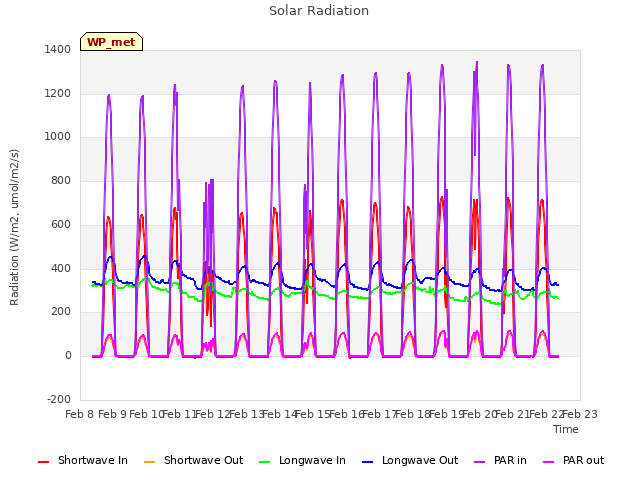This screenshot has width=640, height=480.
Task: Click the Feb 9 x-axis label
Action: [x=113, y=414]
